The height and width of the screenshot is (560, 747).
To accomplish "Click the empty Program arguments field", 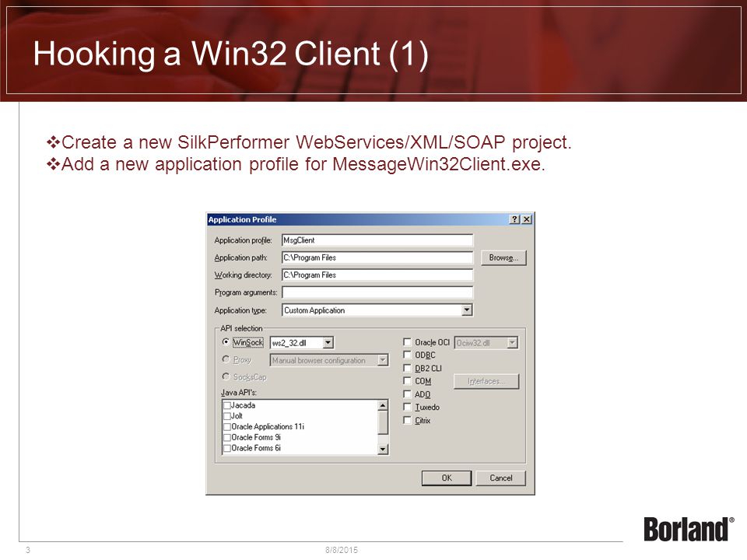I will 377,292.
